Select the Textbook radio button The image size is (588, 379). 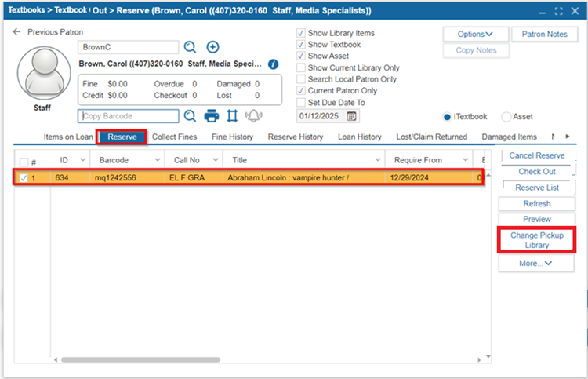point(447,117)
